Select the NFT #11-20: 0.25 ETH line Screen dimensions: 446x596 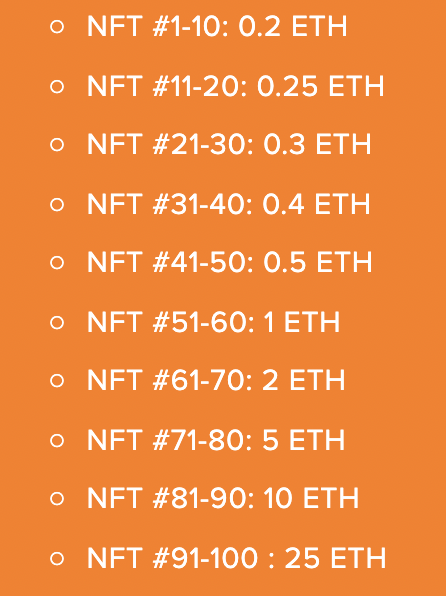tap(236, 86)
